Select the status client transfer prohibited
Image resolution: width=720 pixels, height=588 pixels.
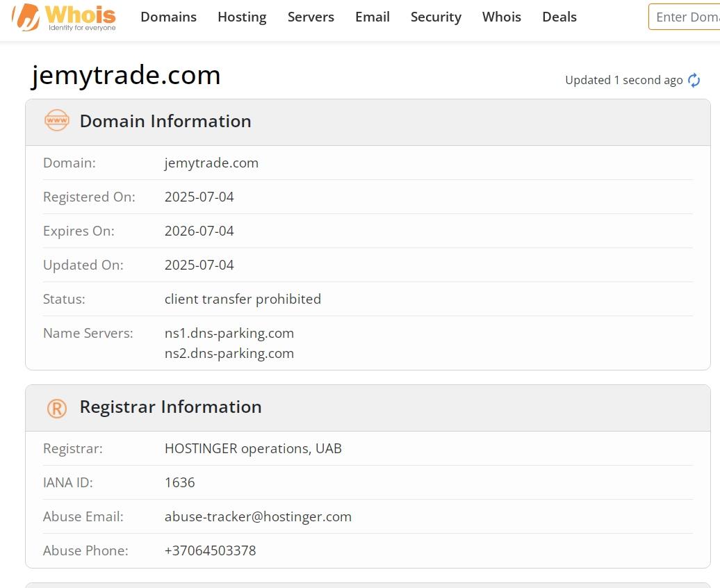[x=243, y=299]
